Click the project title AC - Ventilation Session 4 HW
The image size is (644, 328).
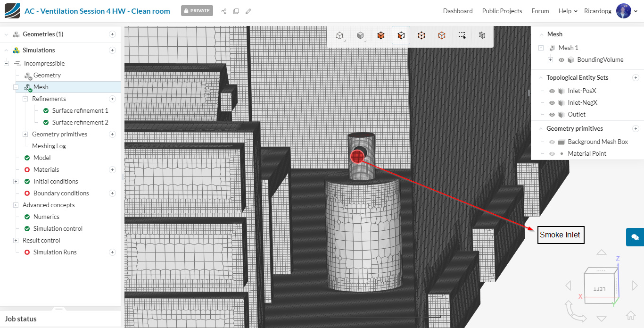(97, 11)
